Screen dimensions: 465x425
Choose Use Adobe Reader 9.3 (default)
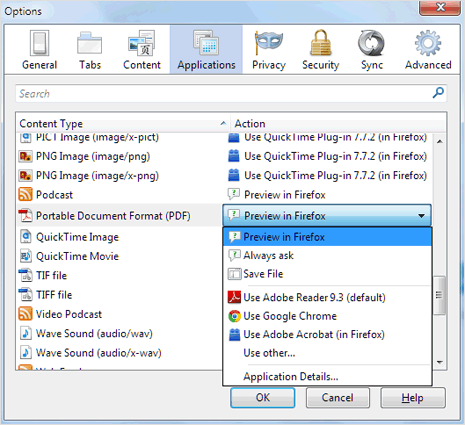(327, 297)
